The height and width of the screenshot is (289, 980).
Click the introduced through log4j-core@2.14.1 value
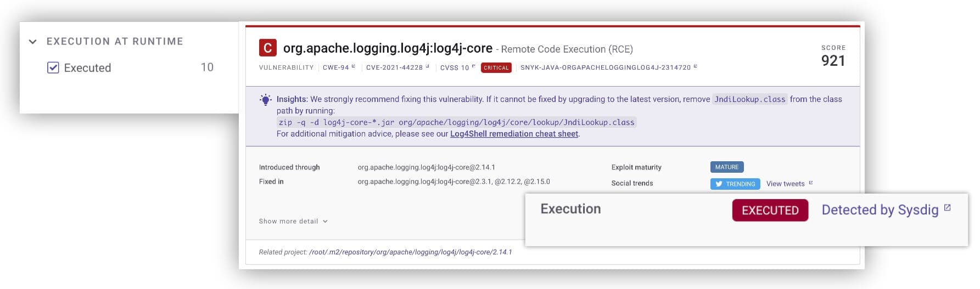coord(427,167)
